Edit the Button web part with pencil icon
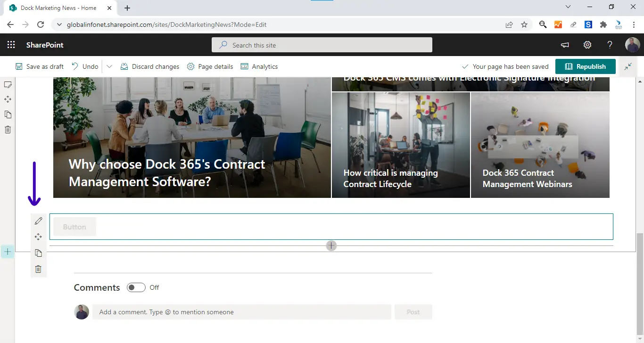Viewport: 644px width, 343px height. click(39, 221)
